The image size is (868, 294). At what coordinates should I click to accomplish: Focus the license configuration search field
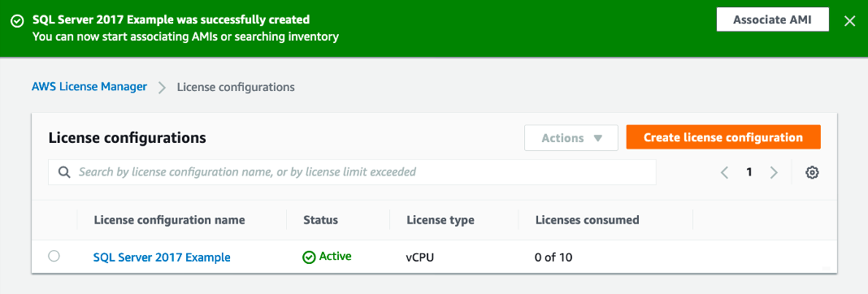[x=352, y=172]
